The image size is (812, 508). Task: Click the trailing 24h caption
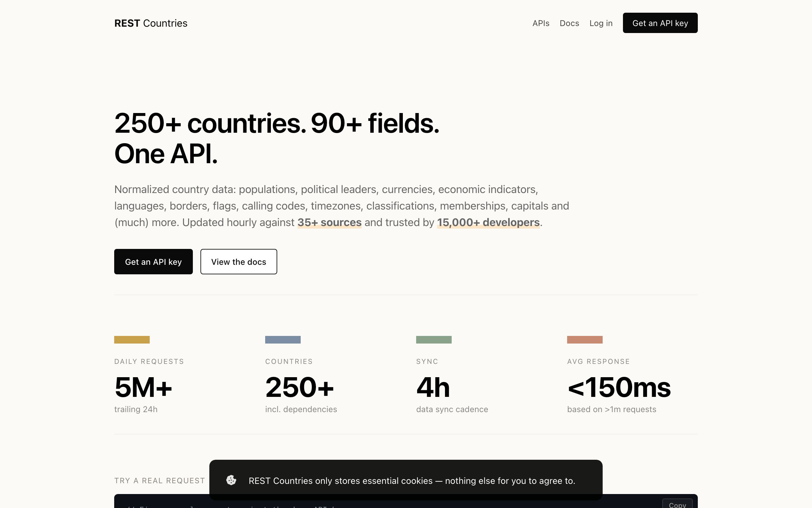click(x=135, y=409)
